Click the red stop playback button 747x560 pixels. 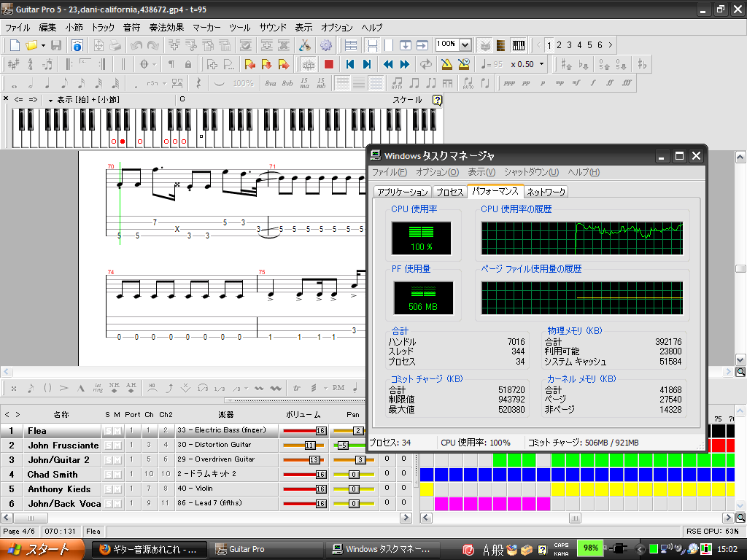329,64
